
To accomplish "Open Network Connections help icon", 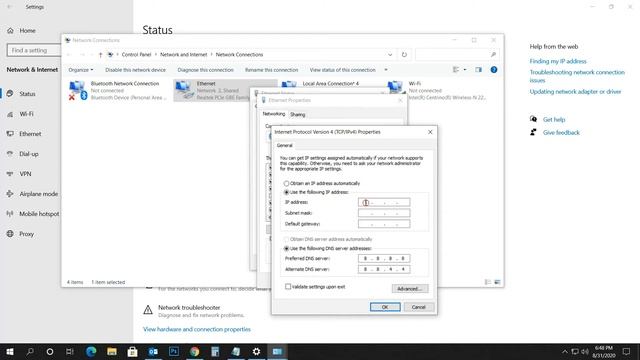I will point(494,70).
